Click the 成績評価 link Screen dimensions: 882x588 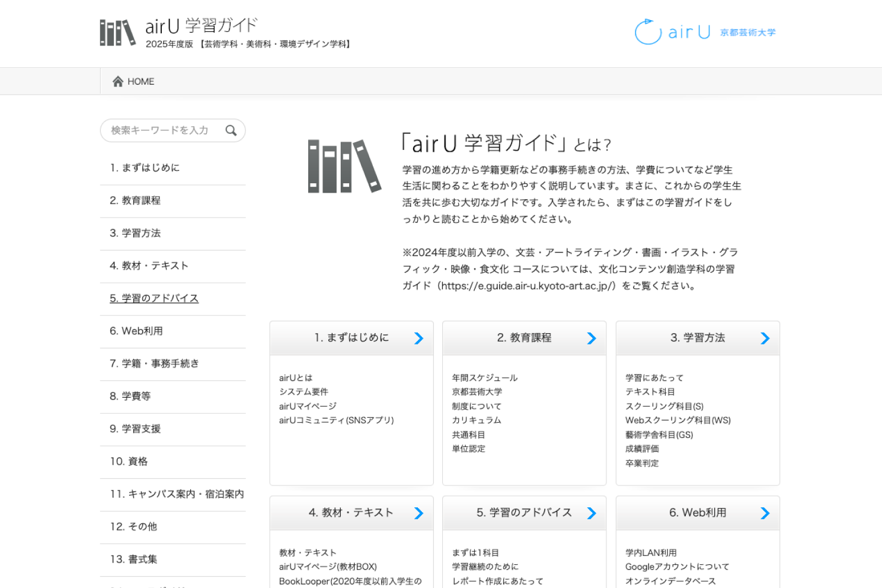(642, 449)
